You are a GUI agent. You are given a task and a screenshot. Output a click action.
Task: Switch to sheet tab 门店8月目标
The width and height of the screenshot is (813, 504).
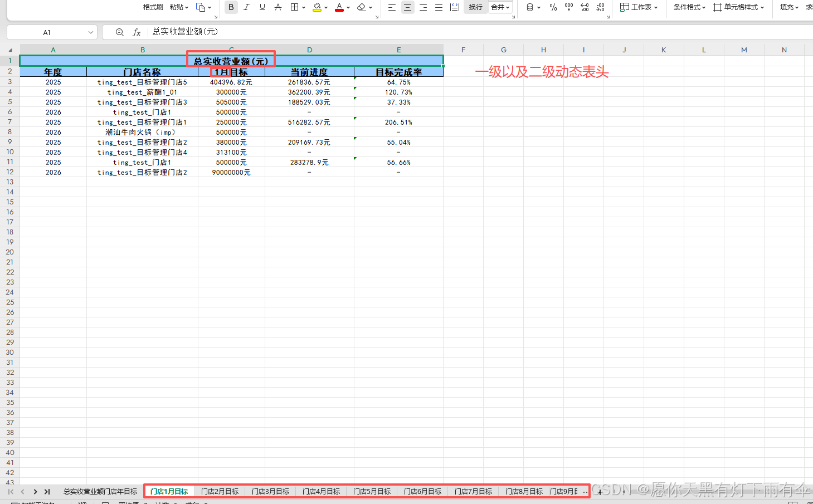[524, 492]
